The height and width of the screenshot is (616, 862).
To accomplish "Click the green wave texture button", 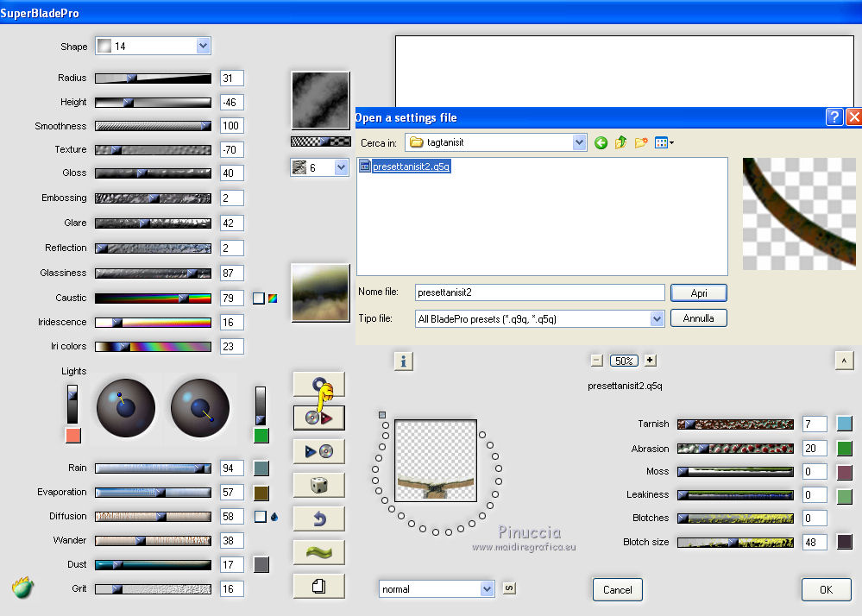I will 318,552.
